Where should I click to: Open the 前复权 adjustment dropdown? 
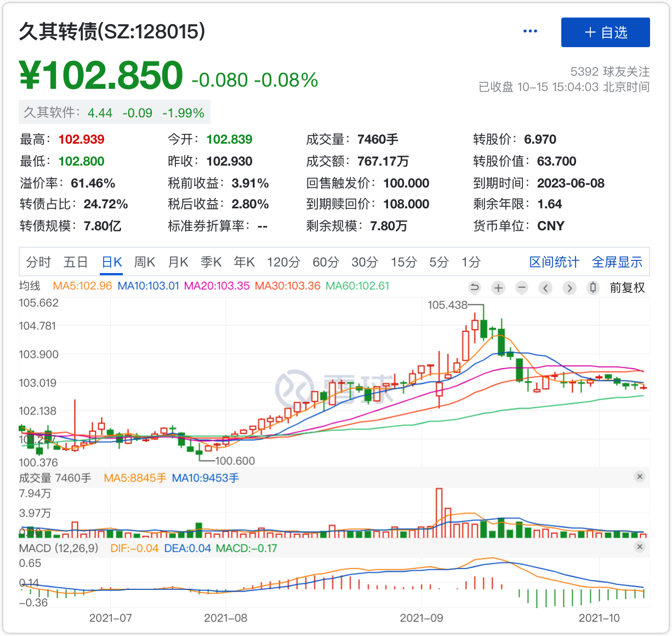627,288
